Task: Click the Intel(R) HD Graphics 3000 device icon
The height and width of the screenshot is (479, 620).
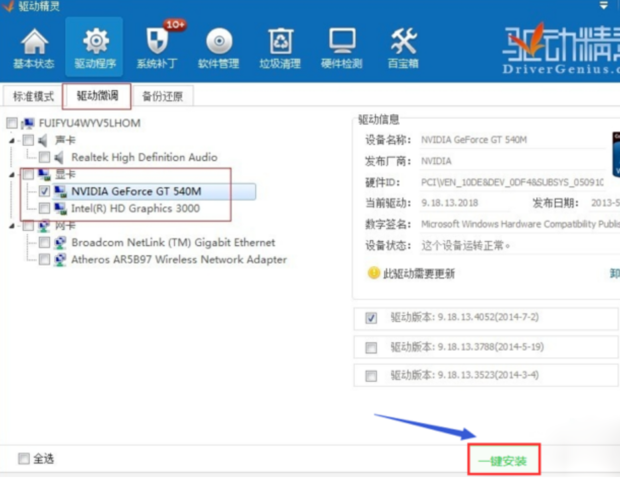Action: pos(60,209)
